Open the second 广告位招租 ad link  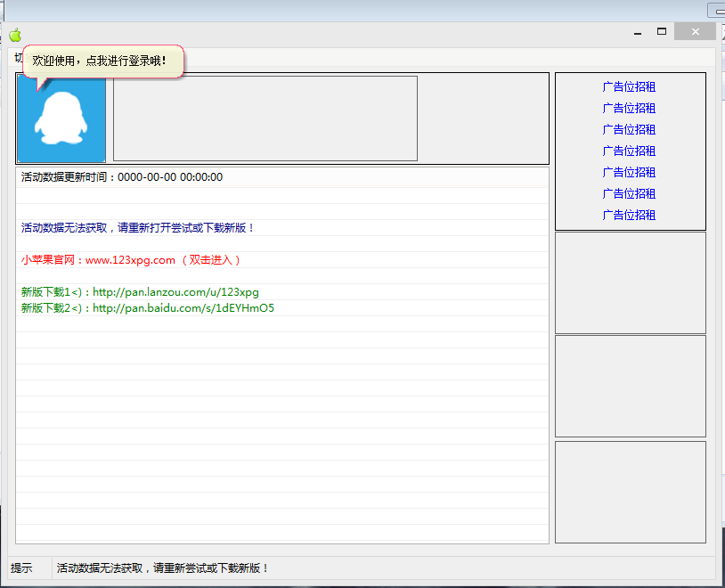pos(629,108)
